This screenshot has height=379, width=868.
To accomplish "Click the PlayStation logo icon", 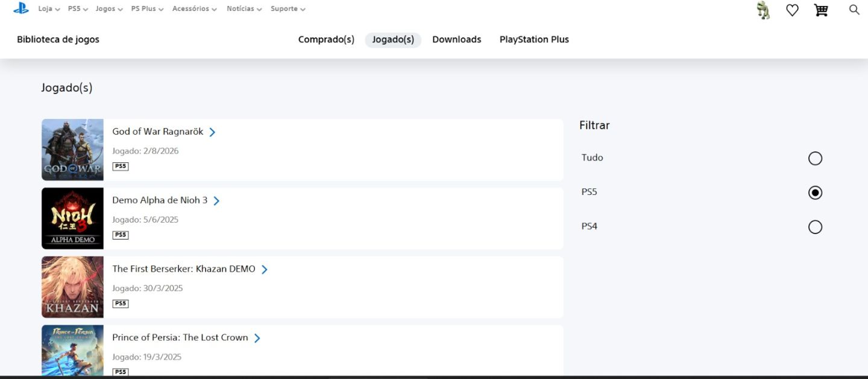I will pos(21,8).
